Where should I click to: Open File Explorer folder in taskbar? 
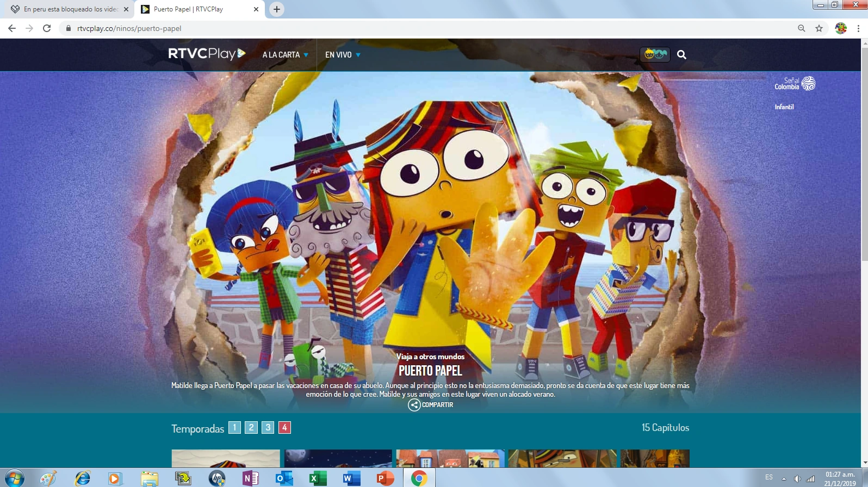[x=149, y=478]
